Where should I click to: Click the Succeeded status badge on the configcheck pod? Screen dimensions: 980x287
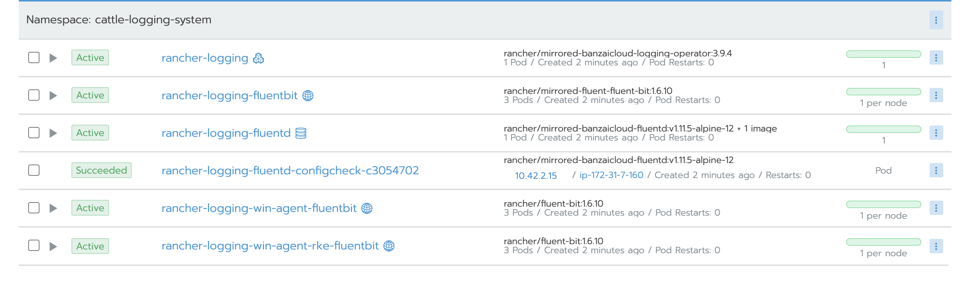(102, 170)
